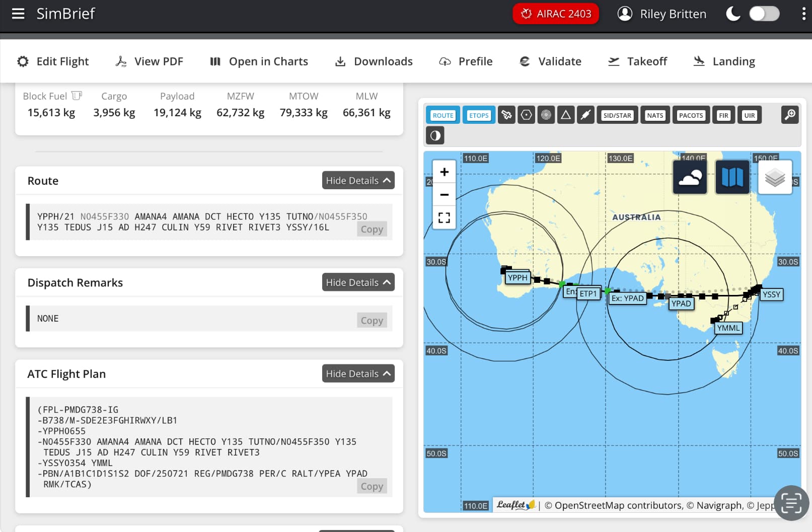The image size is (812, 532).
Task: Click the Dispatch Remarks NONE text
Action: 48,319
